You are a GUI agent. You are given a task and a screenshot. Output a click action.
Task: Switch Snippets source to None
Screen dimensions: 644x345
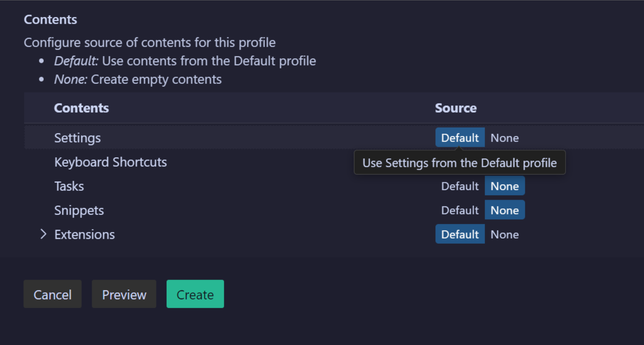(x=505, y=210)
